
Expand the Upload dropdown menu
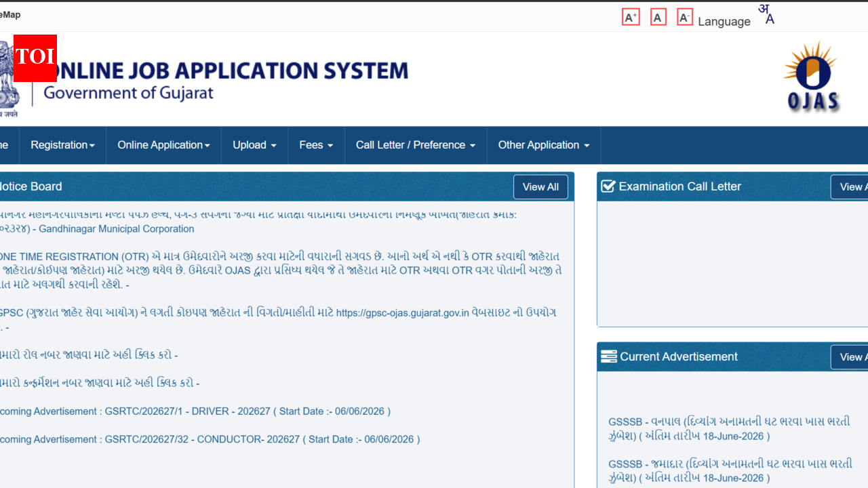point(255,145)
